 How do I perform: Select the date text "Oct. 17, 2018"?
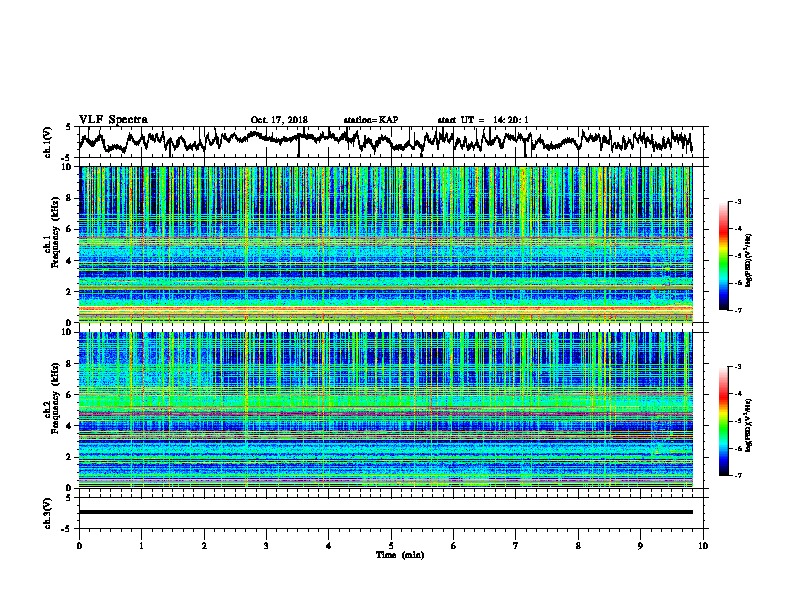pos(279,120)
